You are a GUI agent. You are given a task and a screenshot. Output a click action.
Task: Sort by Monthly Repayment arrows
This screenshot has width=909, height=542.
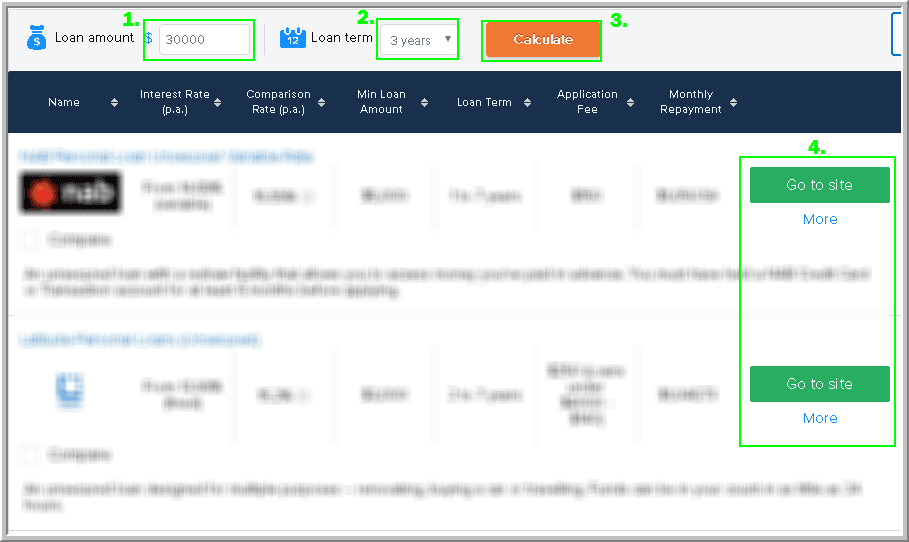[734, 102]
